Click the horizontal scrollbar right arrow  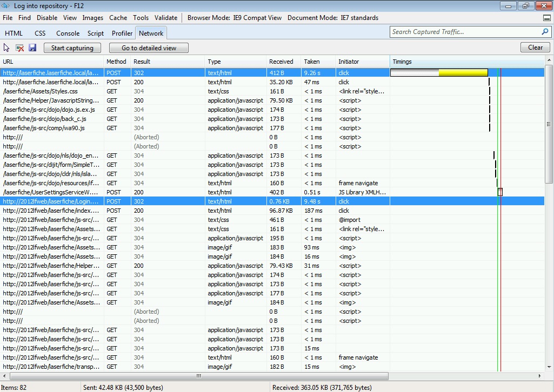(540, 376)
